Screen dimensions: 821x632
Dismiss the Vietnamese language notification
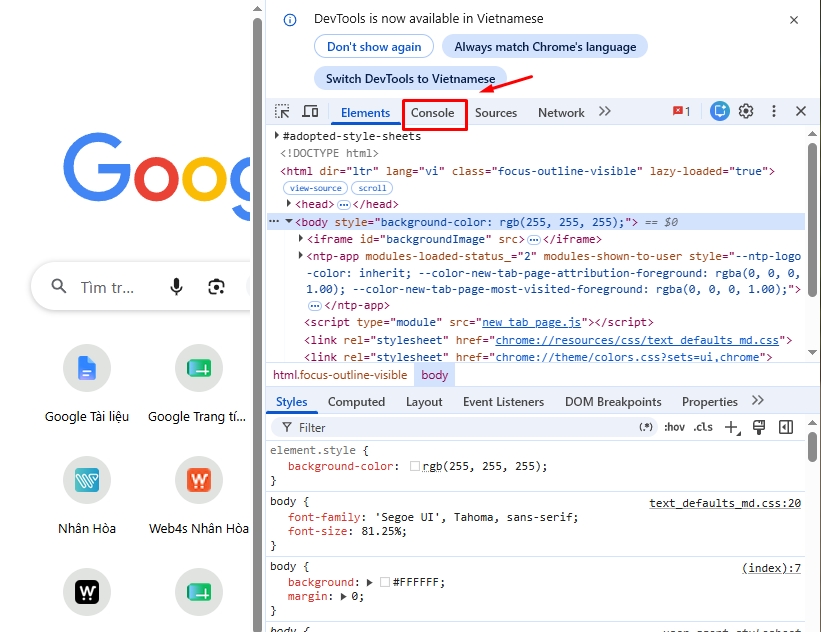tap(794, 20)
